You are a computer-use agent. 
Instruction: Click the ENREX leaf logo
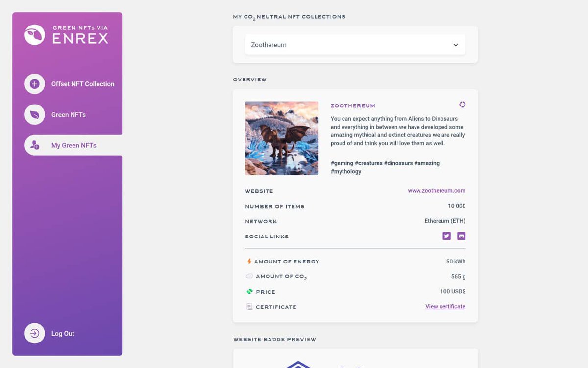(35, 35)
